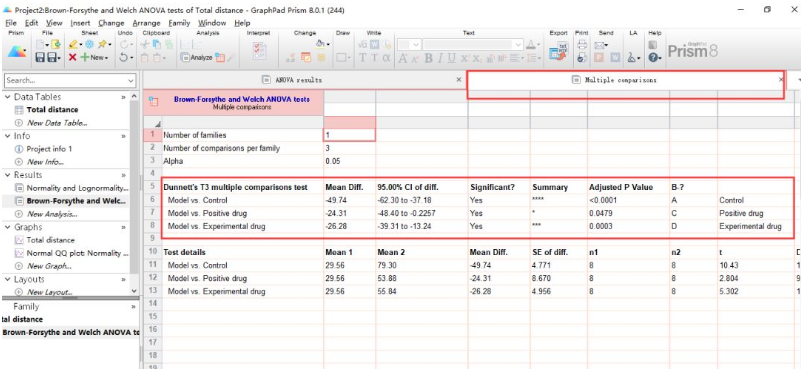Image resolution: width=806 pixels, height=369 pixels.
Task: Open the Window menu
Action: pos(212,23)
